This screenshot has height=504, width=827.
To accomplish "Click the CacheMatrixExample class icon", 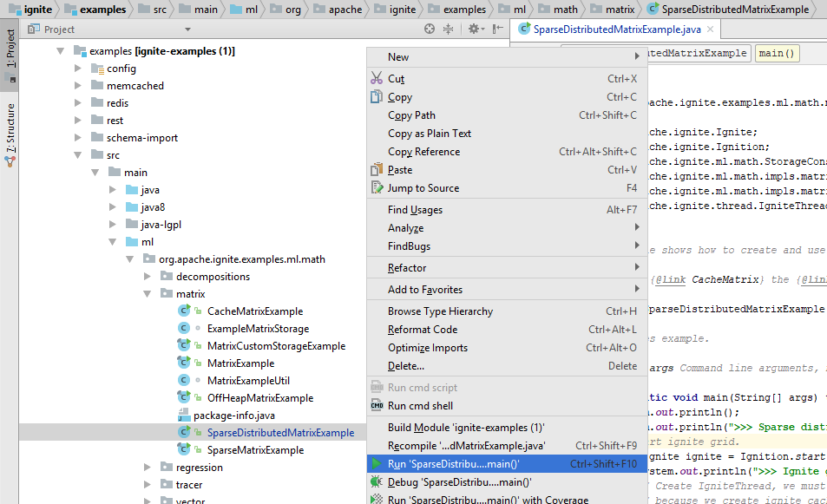I will tap(184, 311).
